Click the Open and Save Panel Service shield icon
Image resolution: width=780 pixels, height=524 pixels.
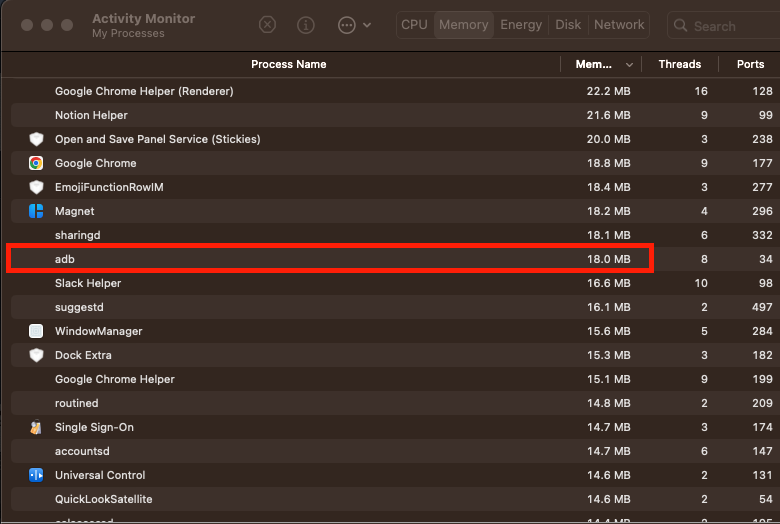[36, 139]
